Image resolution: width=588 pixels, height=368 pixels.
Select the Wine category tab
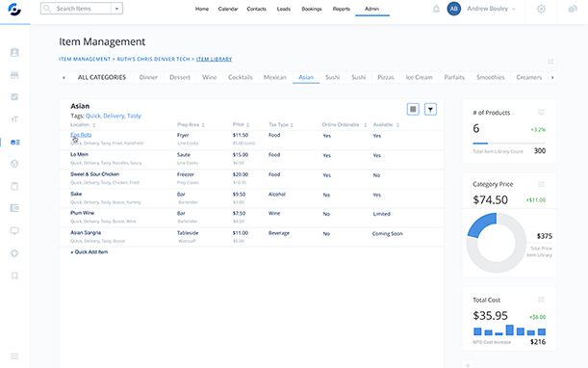(x=209, y=77)
